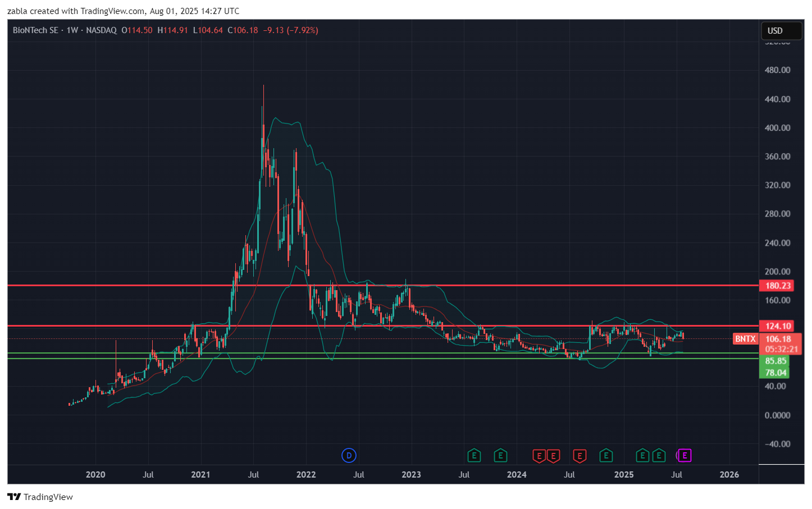Click the 2026 label on time axis
This screenshot has height=509, width=812.
tap(729, 475)
